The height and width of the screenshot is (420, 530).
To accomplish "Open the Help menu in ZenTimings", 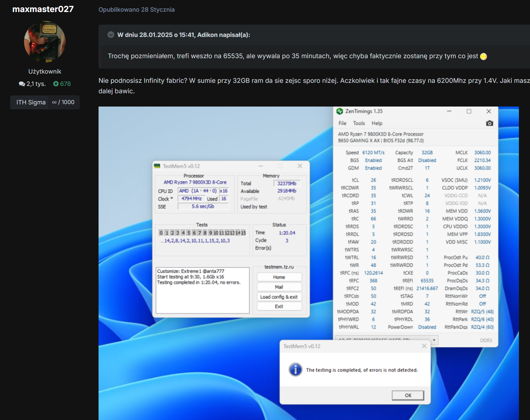I will click(x=377, y=123).
